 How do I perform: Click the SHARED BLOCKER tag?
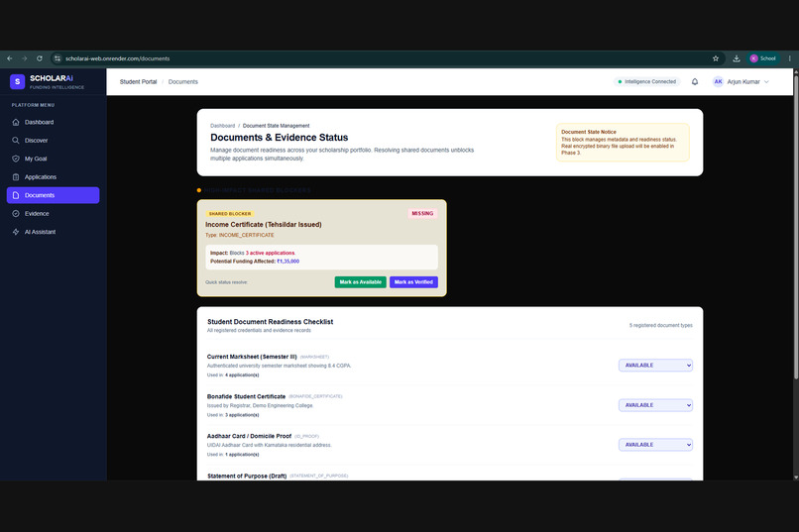click(x=230, y=214)
